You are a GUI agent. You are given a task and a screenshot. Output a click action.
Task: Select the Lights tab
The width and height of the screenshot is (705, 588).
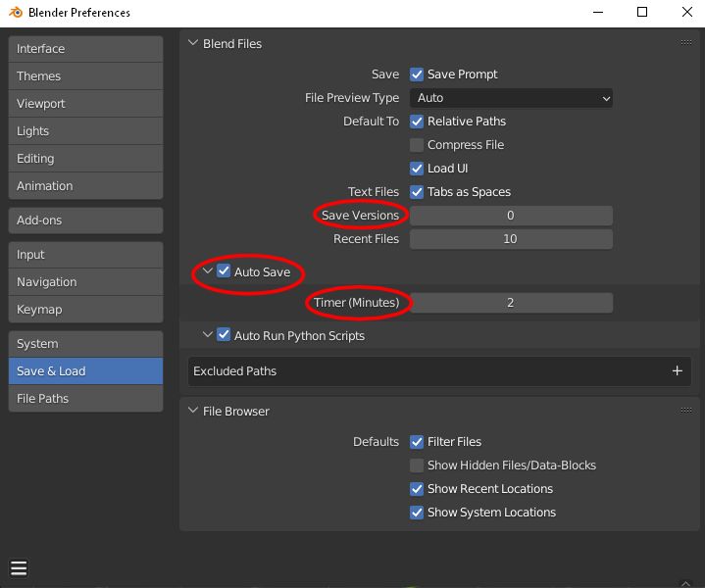pos(85,131)
